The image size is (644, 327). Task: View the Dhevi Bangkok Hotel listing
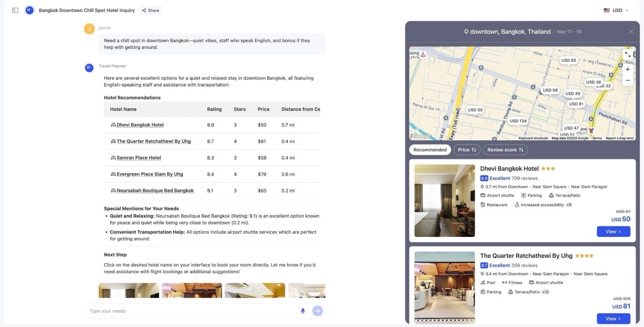coord(613,231)
